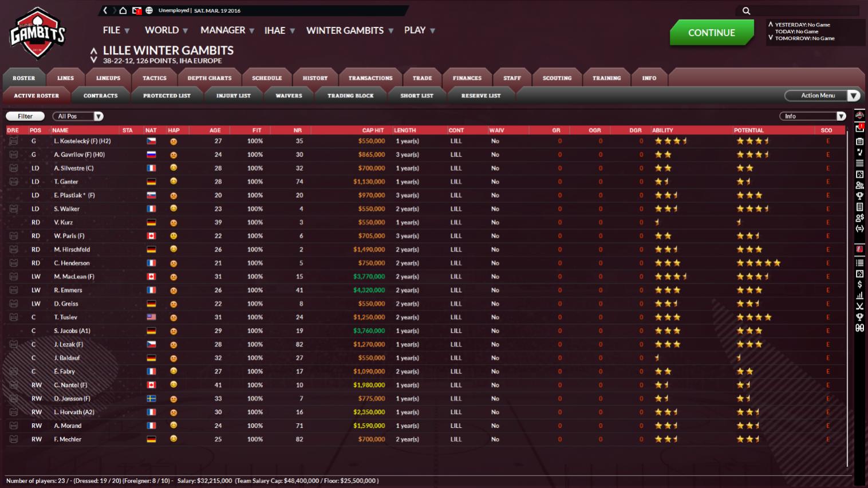Toggle dressed jersey for L. Kostelecký
868x488 pixels.
point(13,141)
